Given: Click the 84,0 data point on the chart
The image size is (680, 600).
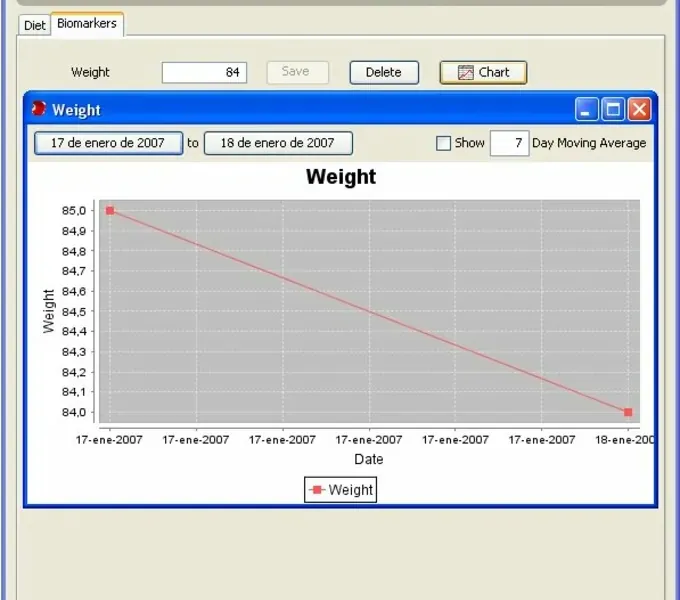Looking at the screenshot, I should [x=628, y=412].
